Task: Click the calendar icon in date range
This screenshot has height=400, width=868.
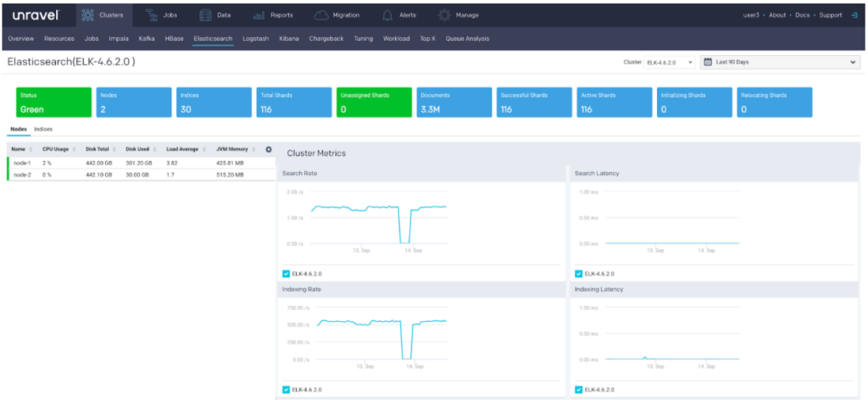Action: 708,62
